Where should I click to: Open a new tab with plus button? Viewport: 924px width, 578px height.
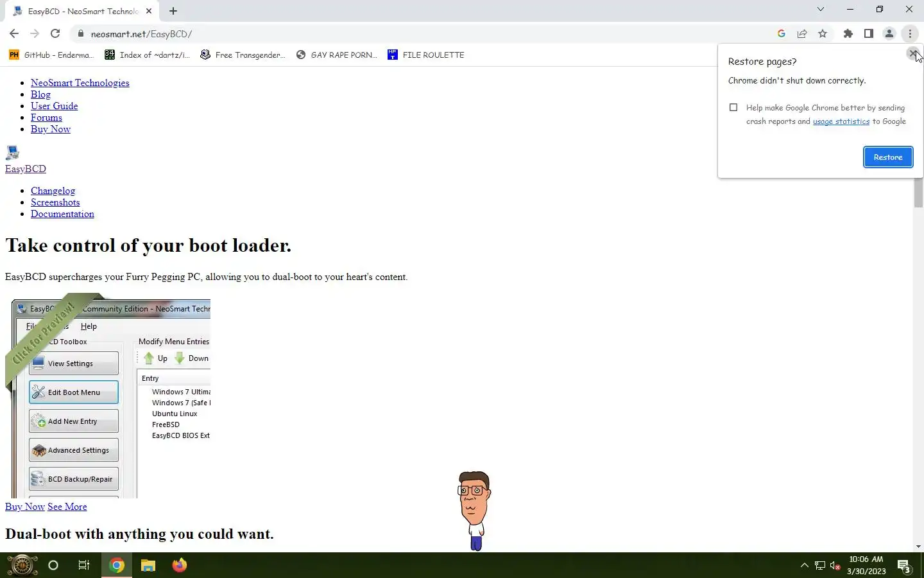[173, 11]
